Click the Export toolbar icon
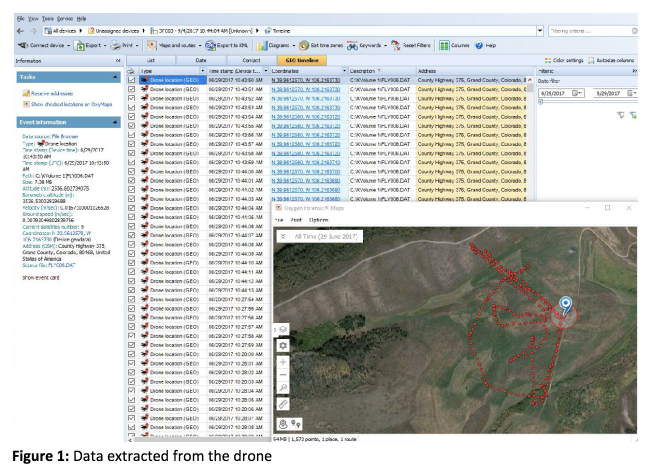This screenshot has height=471, width=645. tap(80, 46)
